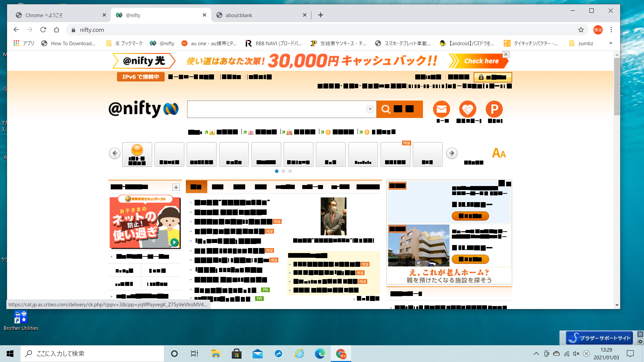Viewport: 644px width, 362px height.
Task: Open Mail app from taskbar
Action: tap(258, 354)
